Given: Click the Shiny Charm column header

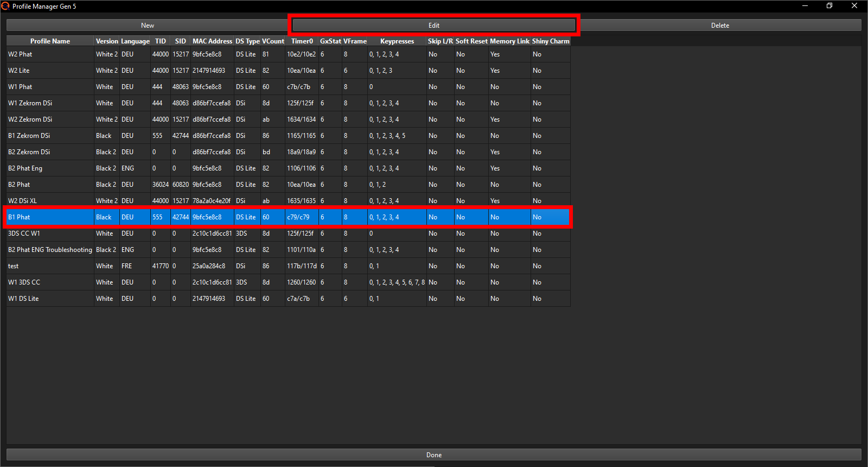Looking at the screenshot, I should pos(551,41).
